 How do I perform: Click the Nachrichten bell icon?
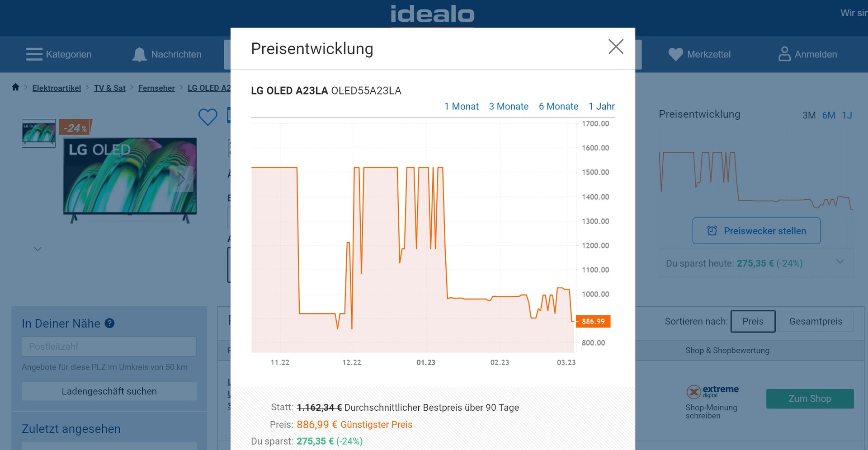[139, 55]
